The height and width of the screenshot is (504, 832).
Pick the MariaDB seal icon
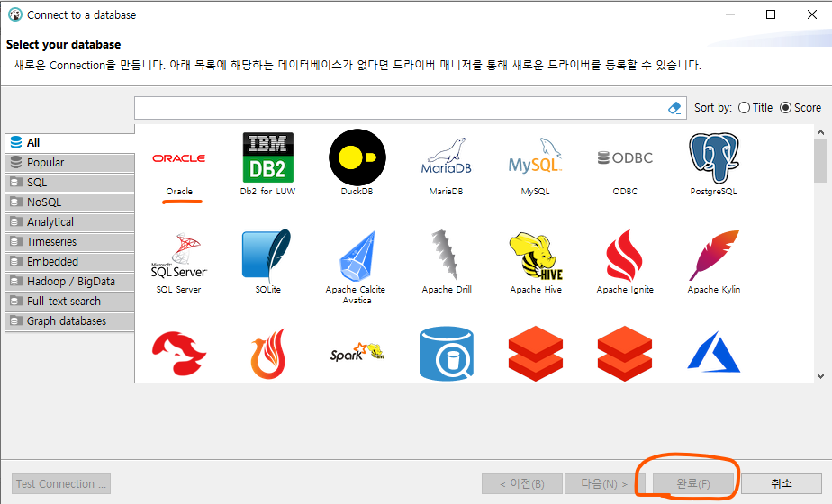pos(447,157)
